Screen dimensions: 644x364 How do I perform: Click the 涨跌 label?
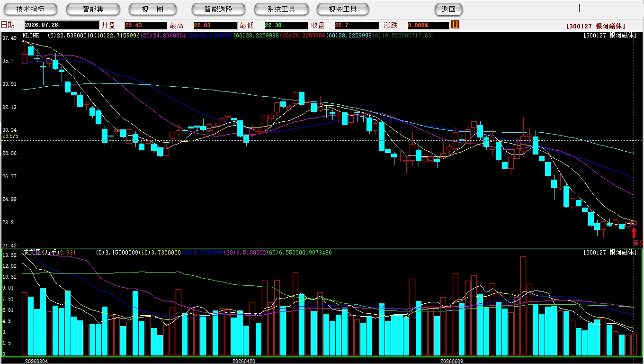pyautogui.click(x=391, y=25)
